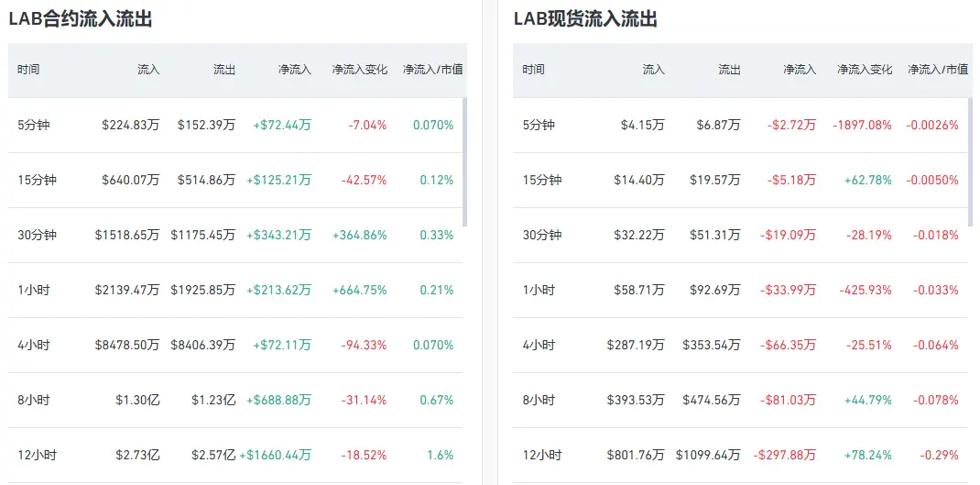Viewport: 980px width, 485px height.
Task: Click 时间 header in 现货 table
Action: pos(534,70)
